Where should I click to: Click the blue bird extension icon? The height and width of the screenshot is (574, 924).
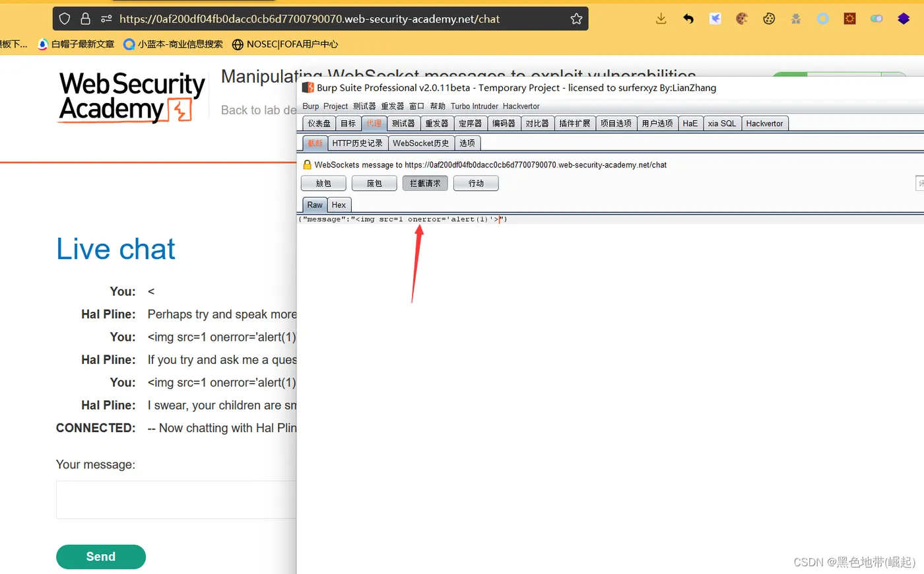coord(715,18)
